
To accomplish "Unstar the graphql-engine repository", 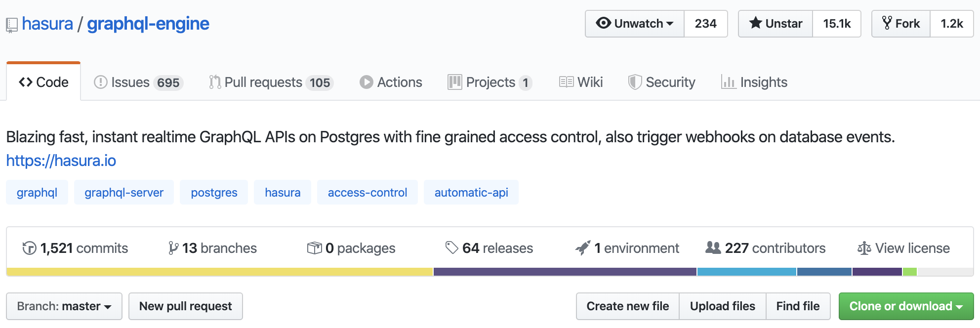I will tap(776, 24).
